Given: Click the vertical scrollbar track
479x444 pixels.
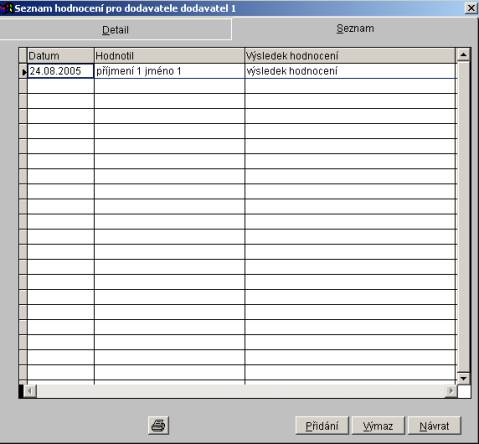Looking at the screenshot, I should click(x=463, y=217).
